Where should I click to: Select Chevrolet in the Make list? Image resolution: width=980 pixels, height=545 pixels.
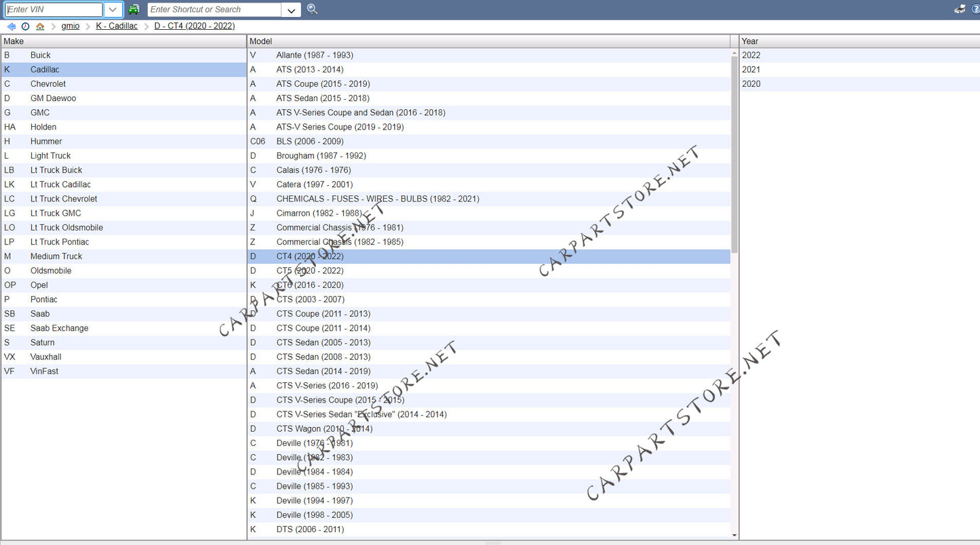click(48, 84)
